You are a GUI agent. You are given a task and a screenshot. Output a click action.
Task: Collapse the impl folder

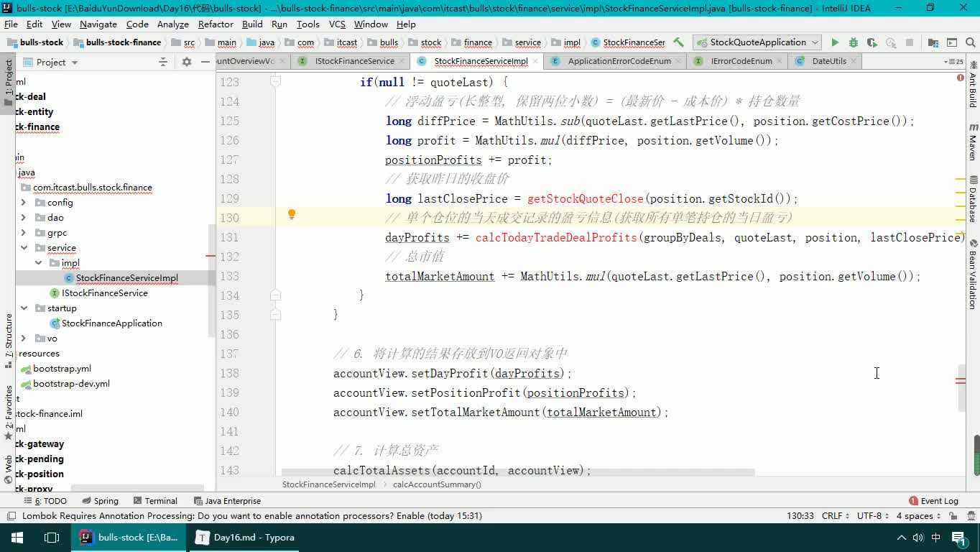click(x=39, y=263)
